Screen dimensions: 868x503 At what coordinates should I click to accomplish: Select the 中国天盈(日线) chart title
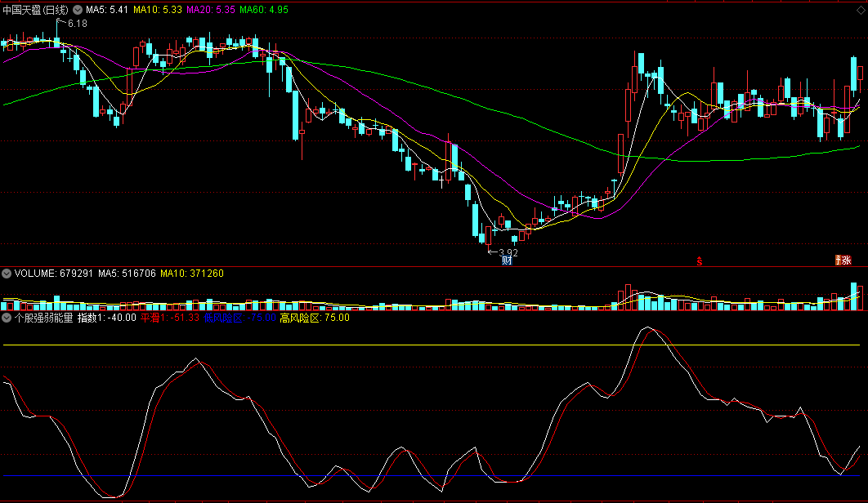35,10
